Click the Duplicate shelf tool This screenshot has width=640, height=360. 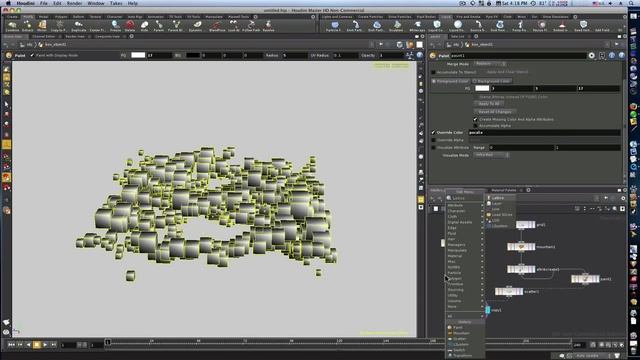78,26
